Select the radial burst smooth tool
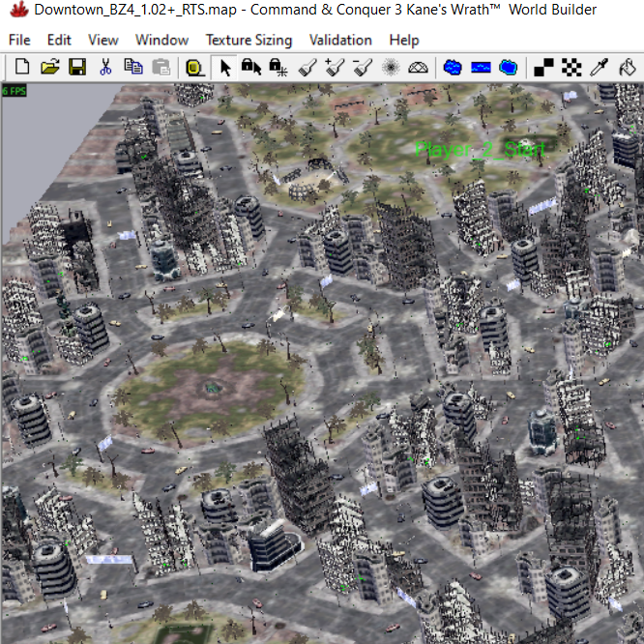The width and height of the screenshot is (644, 644). pyautogui.click(x=391, y=67)
